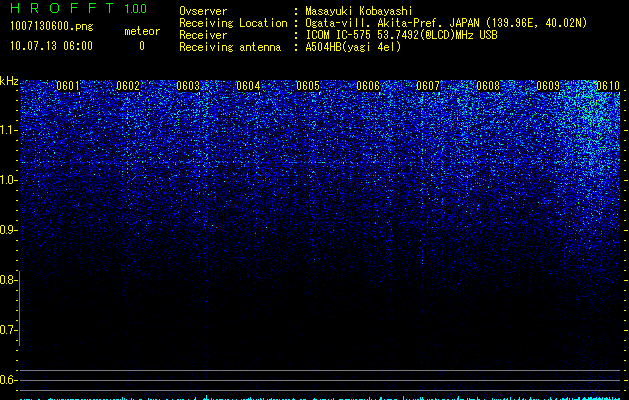Viewport: 629px width, 400px height.
Task: Click the Ovserver label
Action: 203,11
